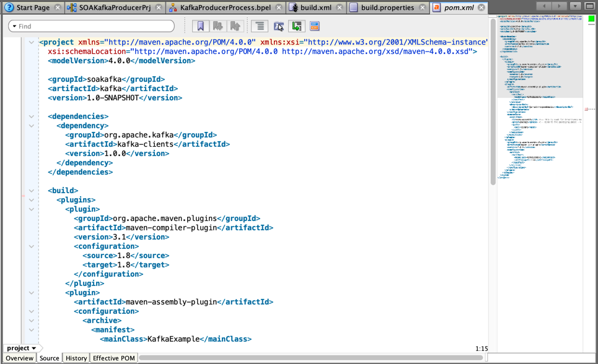Go to next bookmark
The height and width of the screenshot is (364, 598).
pyautogui.click(x=218, y=26)
